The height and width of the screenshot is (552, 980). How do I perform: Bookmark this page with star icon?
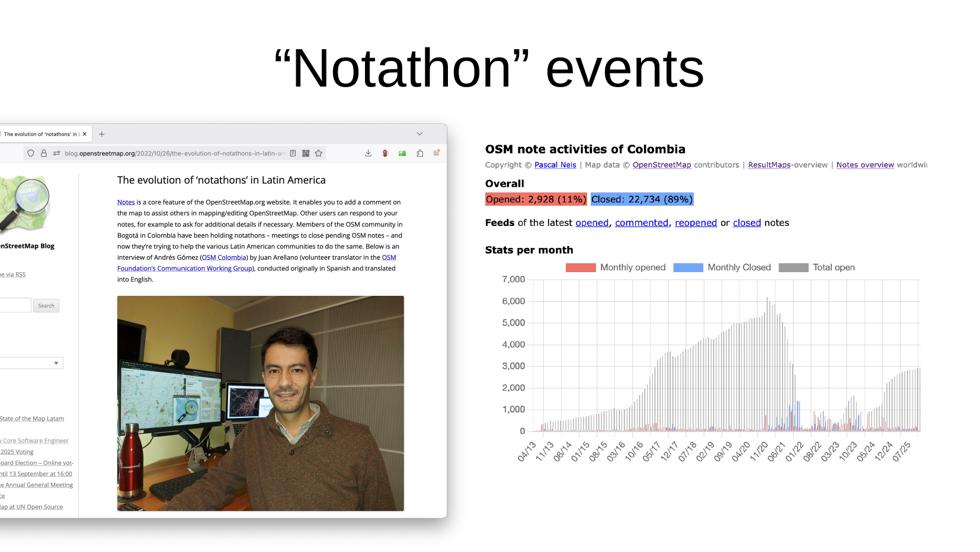[319, 153]
